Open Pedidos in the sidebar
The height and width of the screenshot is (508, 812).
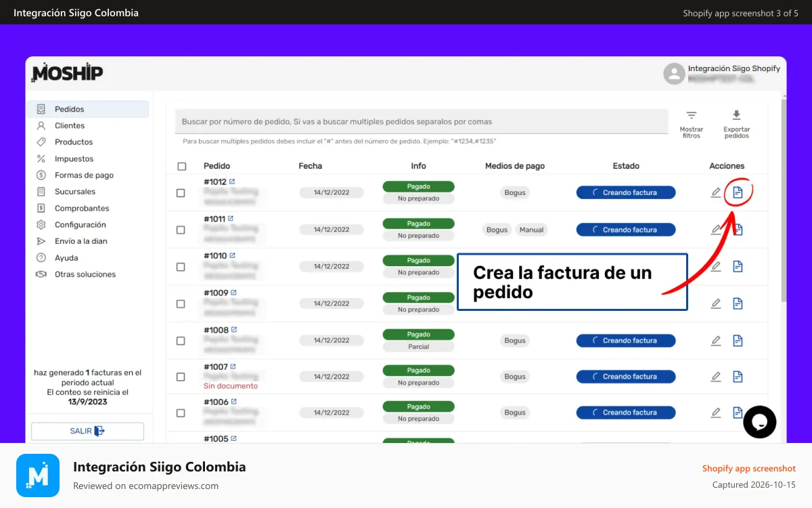tap(88, 109)
